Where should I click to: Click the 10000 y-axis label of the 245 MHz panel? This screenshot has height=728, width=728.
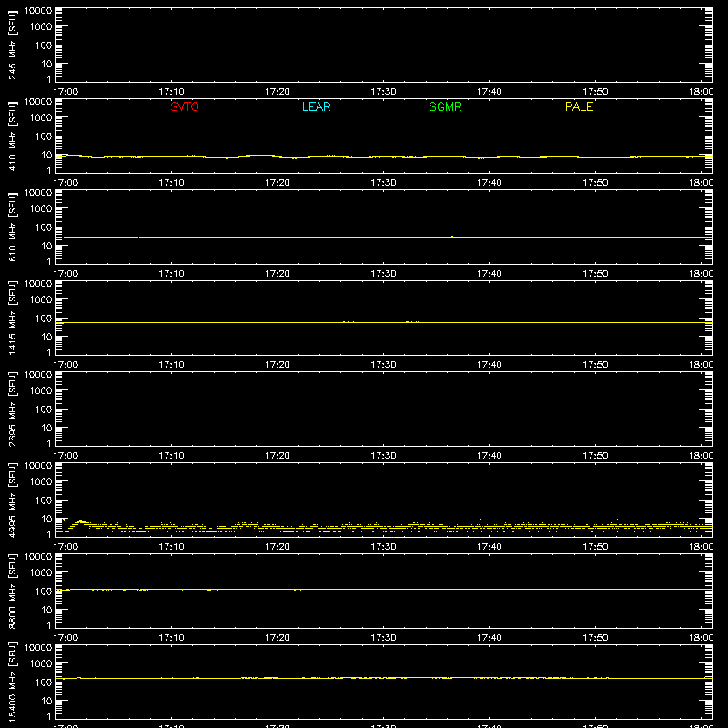coord(38,11)
